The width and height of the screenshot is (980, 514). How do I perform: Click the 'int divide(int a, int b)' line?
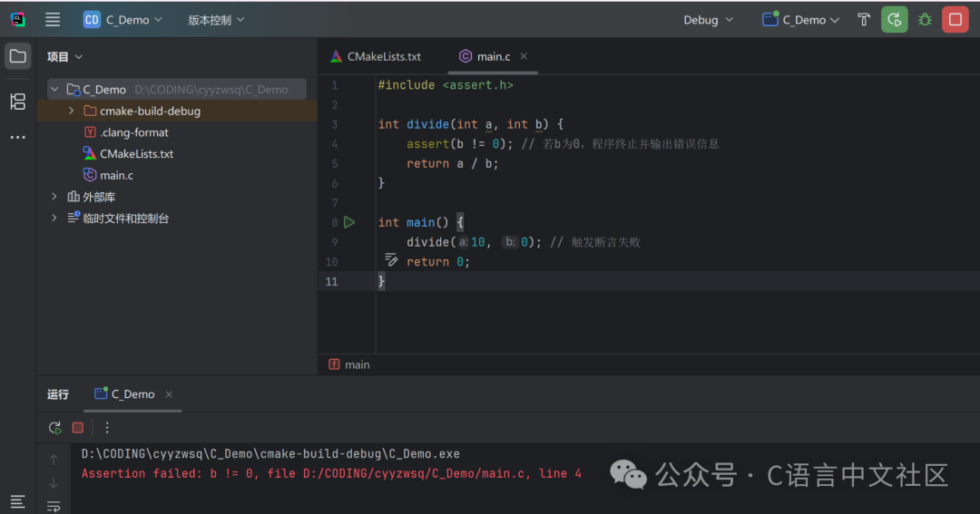(471, 124)
